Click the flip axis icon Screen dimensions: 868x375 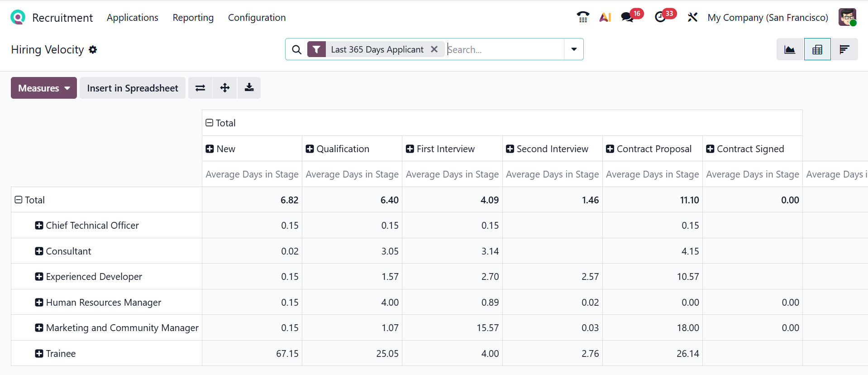[x=200, y=88]
